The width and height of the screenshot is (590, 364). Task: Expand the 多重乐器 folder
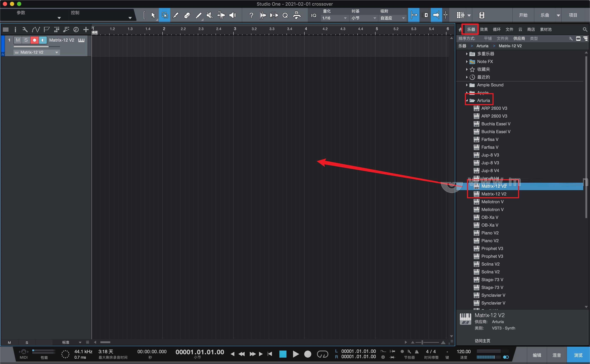tap(467, 54)
